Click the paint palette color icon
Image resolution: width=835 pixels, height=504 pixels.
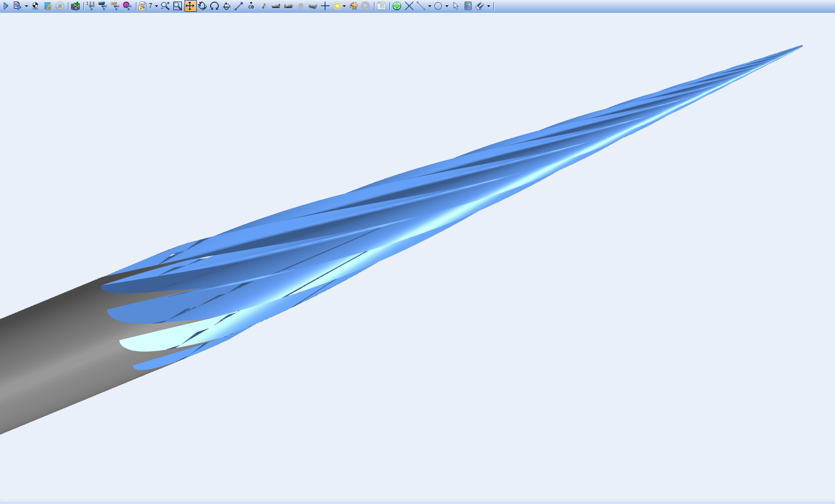click(353, 6)
